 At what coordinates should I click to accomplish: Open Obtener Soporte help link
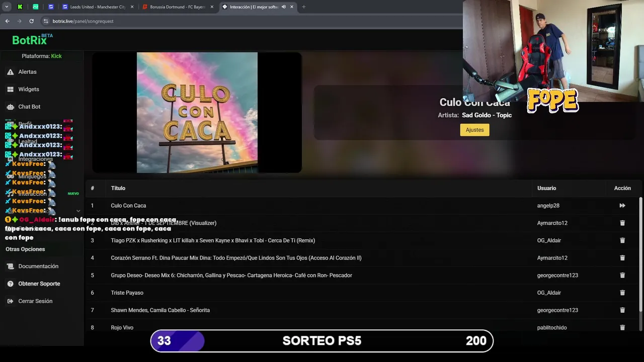coord(39,284)
